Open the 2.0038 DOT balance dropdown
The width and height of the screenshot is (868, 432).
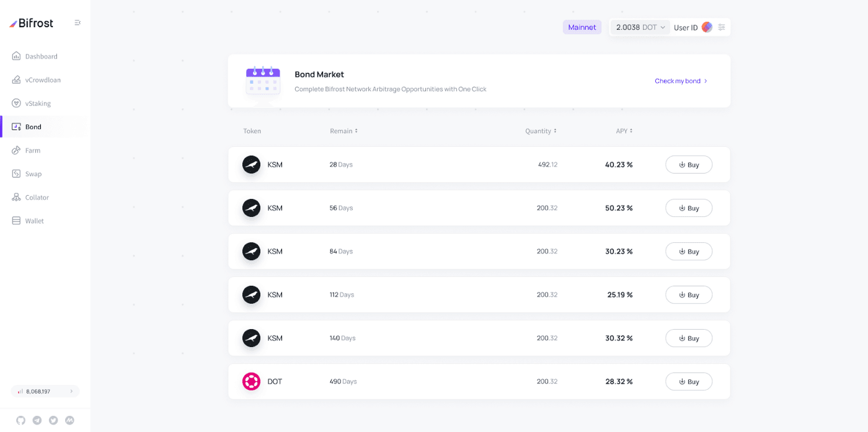pyautogui.click(x=640, y=27)
